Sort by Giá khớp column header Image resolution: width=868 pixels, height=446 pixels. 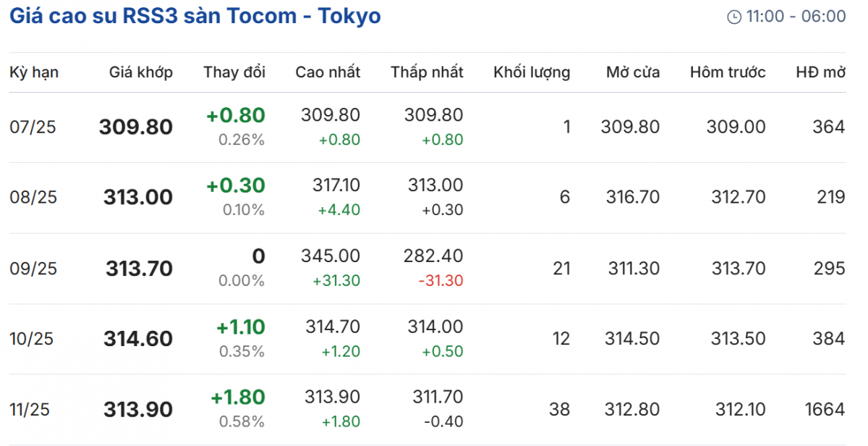pos(141,72)
